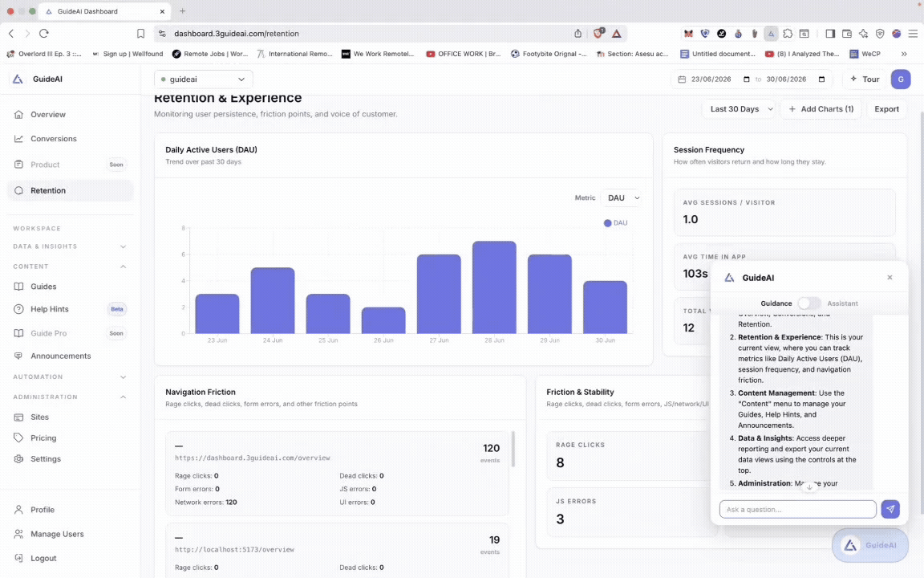Send the question with paper plane button
Viewport: 924px width, 578px height.
[890, 509]
